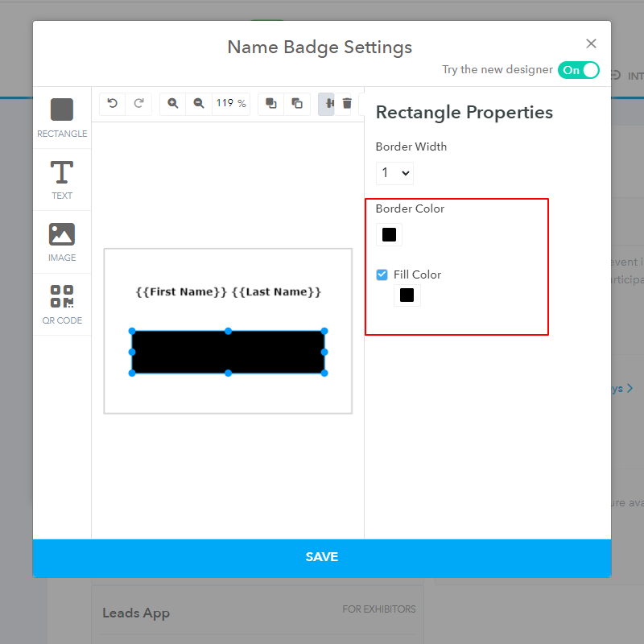Uncheck the Fill Color checkbox
Image resolution: width=644 pixels, height=644 pixels.
coord(381,275)
